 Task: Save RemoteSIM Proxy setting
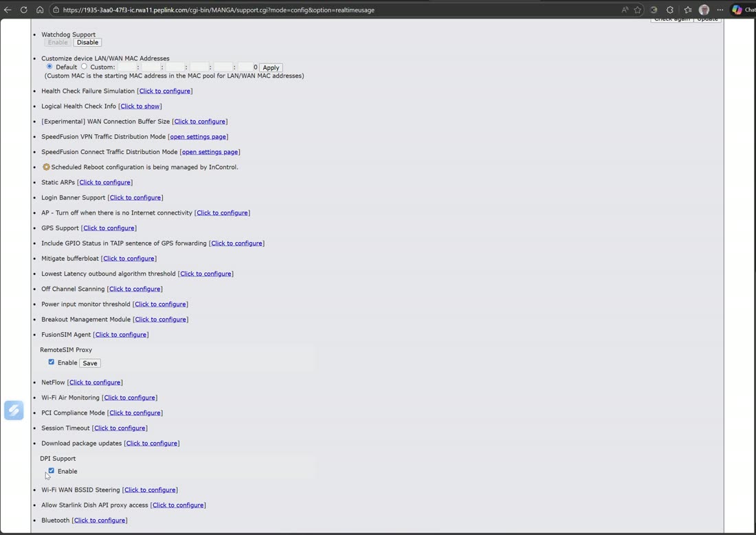89,363
